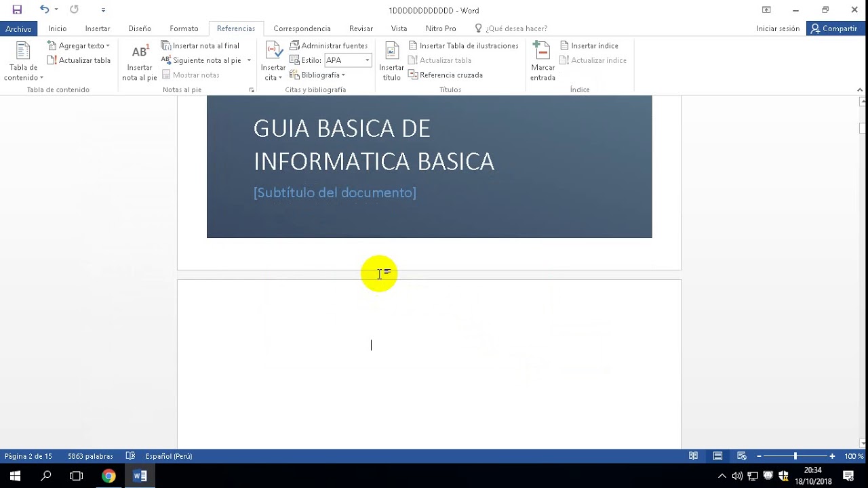Open the Estilo APA combo box
The width and height of the screenshot is (868, 488).
coord(348,60)
